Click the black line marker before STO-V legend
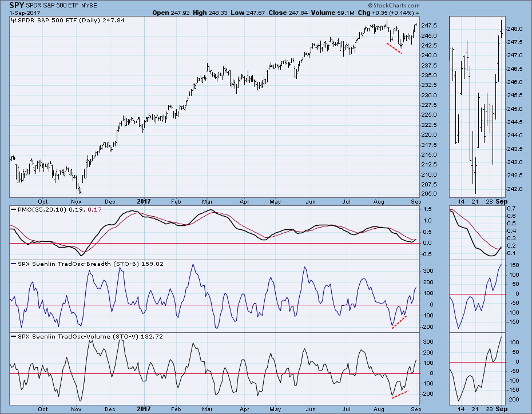Viewport: 532px width, 414px height. [14, 336]
